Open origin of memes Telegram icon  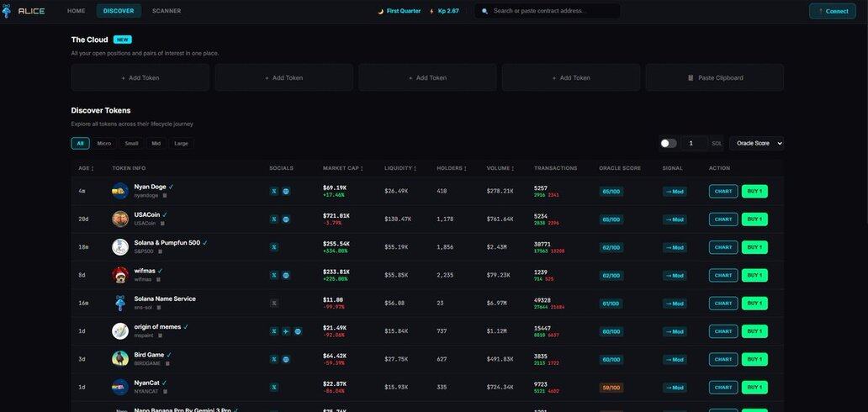[286, 331]
